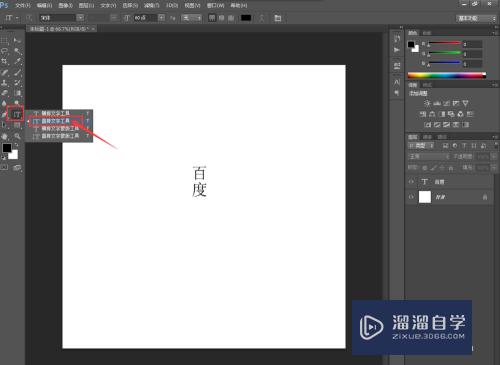Viewport: 500px width, 365px height.
Task: Toggle the type layer filter in Layers panel
Action: [464, 146]
